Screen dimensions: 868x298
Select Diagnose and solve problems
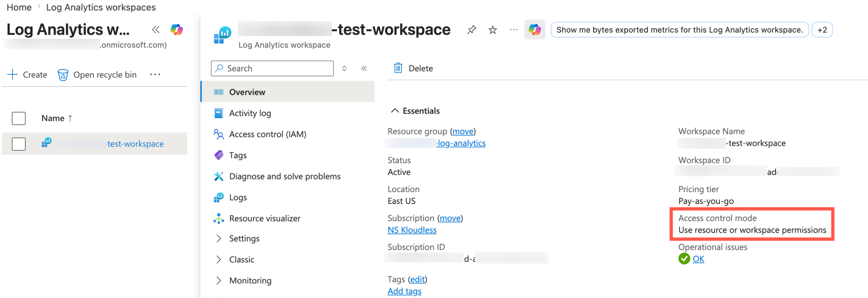pyautogui.click(x=285, y=176)
